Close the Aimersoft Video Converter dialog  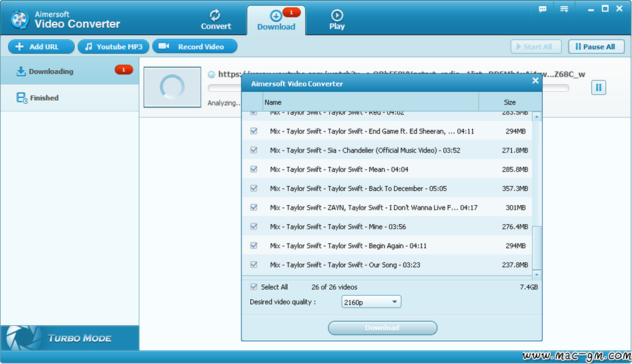(x=535, y=80)
